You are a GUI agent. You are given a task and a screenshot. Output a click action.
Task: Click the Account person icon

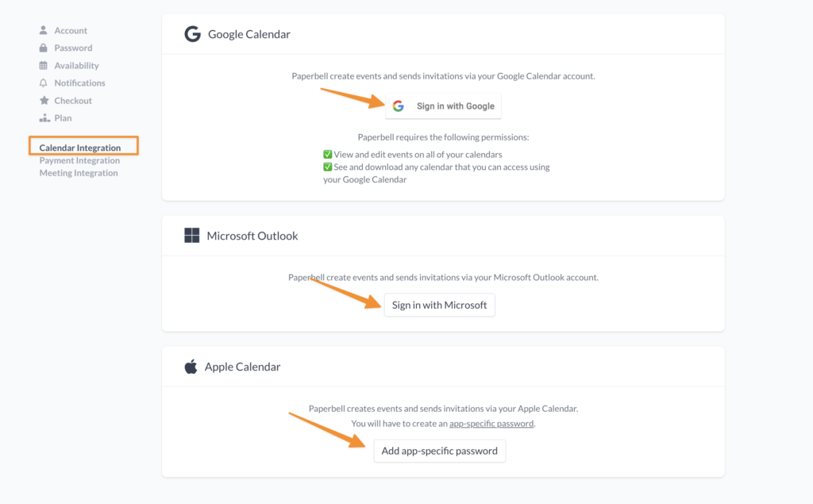click(x=44, y=30)
